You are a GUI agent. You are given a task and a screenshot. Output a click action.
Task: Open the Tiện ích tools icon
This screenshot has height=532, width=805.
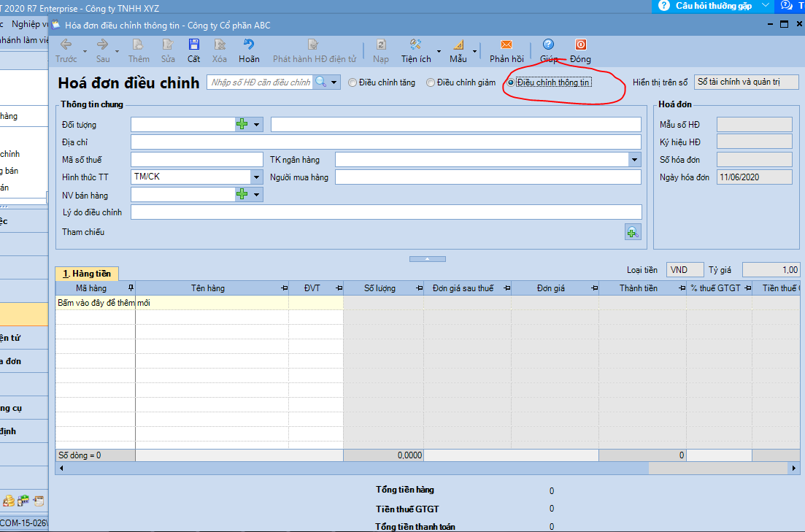pyautogui.click(x=416, y=45)
